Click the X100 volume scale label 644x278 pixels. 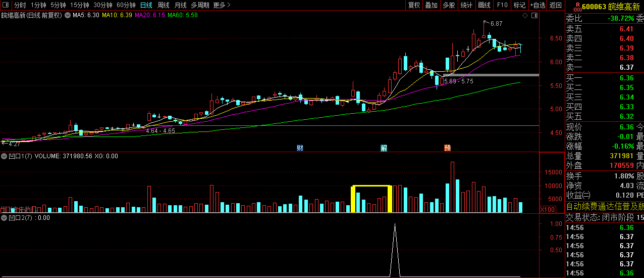coord(547,209)
